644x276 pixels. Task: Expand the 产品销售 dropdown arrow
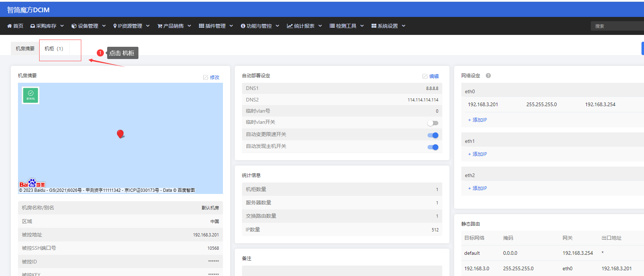(x=189, y=26)
